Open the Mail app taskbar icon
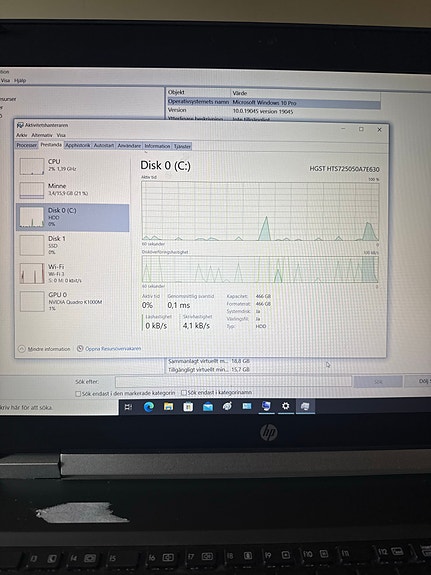431x575 pixels. pos(208,407)
